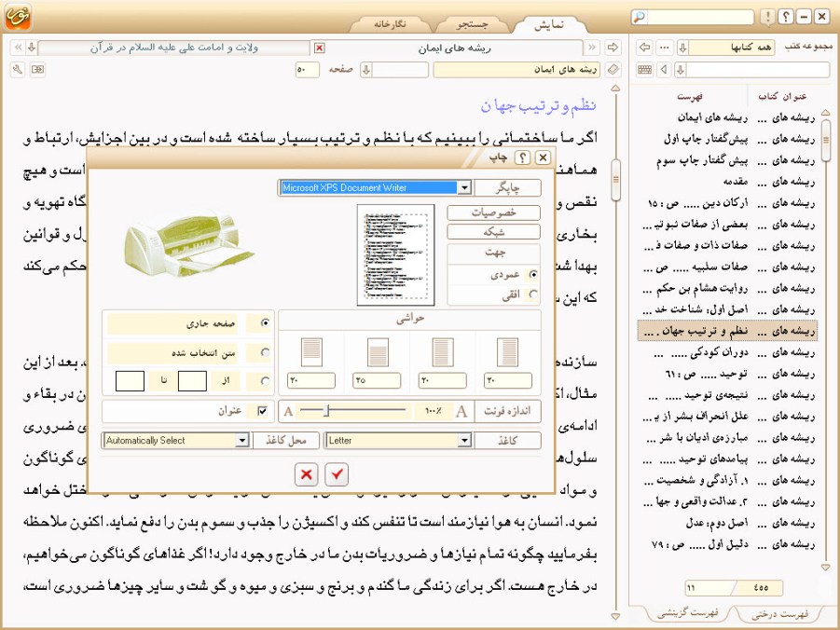Click the book list scrollbar handle
Image resolution: width=840 pixels, height=630 pixels.
click(x=825, y=141)
